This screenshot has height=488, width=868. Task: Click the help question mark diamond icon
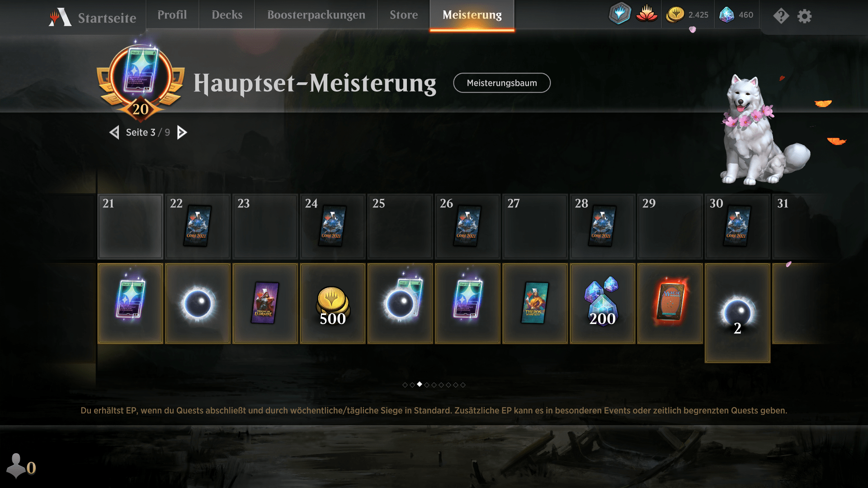tap(781, 16)
